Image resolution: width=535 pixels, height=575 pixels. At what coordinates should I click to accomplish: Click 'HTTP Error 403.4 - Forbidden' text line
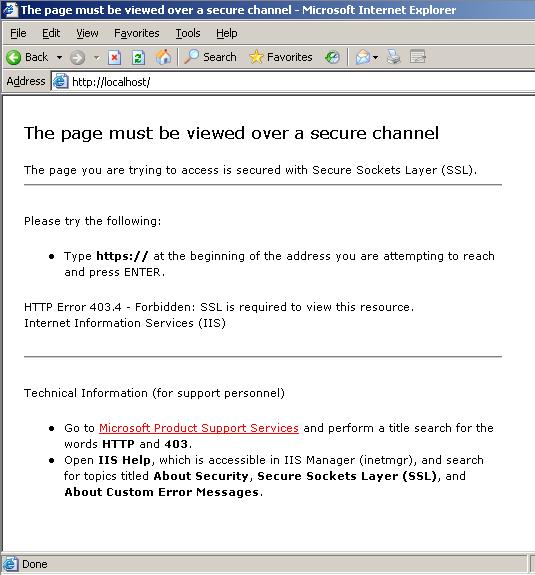pyautogui.click(x=219, y=307)
